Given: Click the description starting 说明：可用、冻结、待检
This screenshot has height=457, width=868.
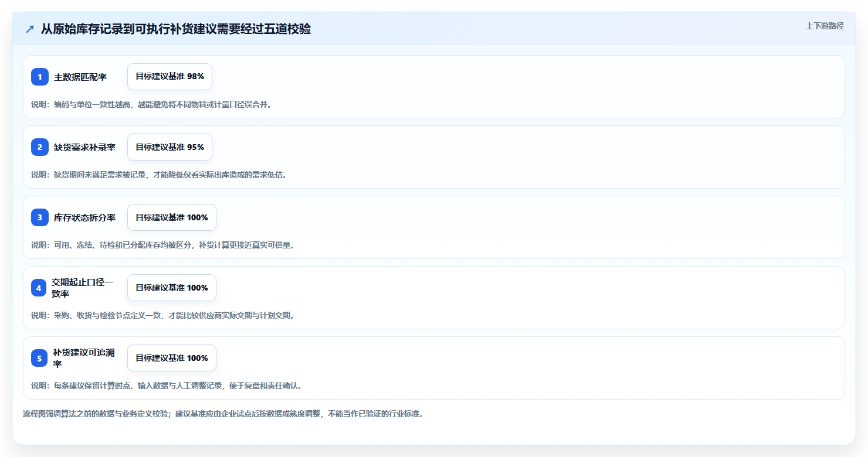Looking at the screenshot, I should pos(163,245).
